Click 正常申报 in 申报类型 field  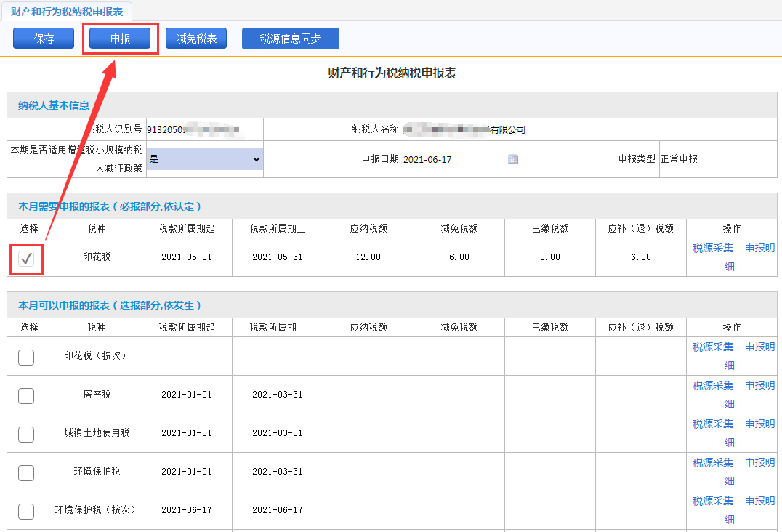pyautogui.click(x=679, y=158)
